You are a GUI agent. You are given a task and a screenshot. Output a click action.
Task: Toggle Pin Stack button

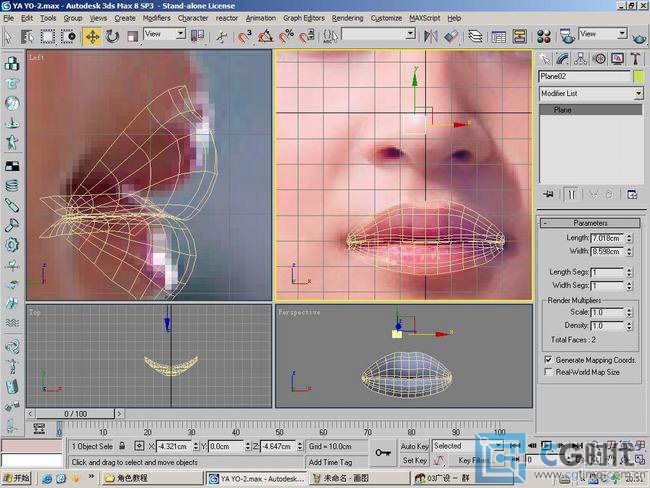tap(549, 194)
